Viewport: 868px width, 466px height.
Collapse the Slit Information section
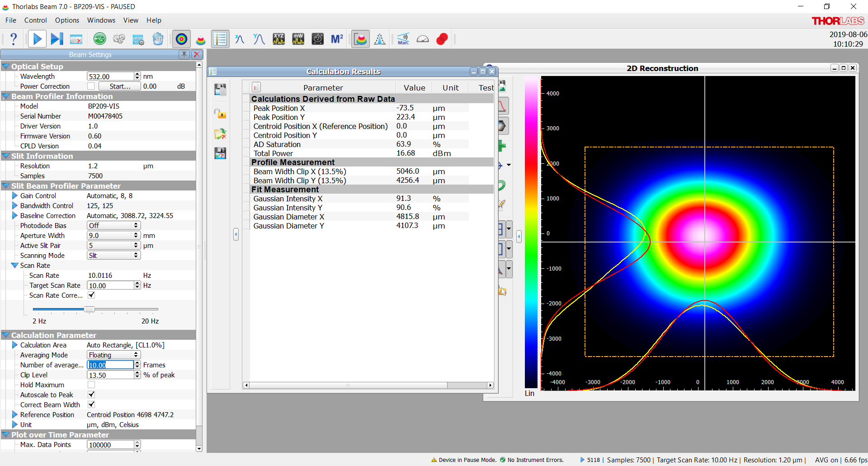point(6,156)
